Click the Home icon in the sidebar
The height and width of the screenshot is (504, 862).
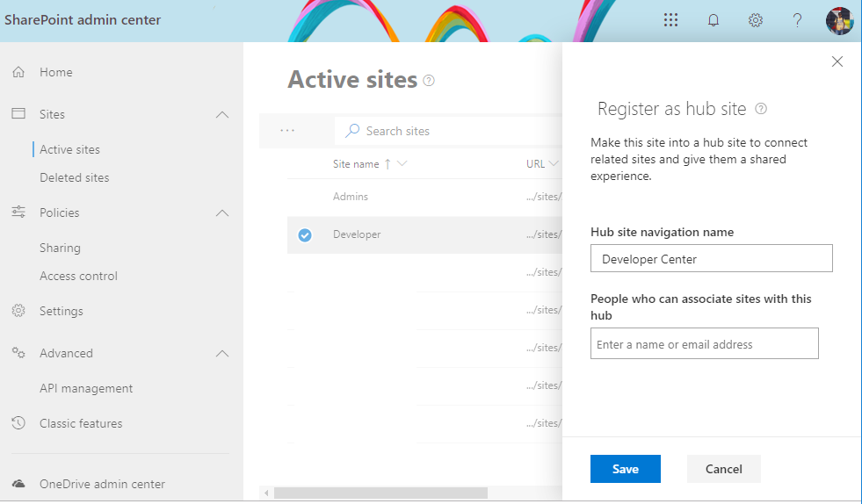[18, 72]
